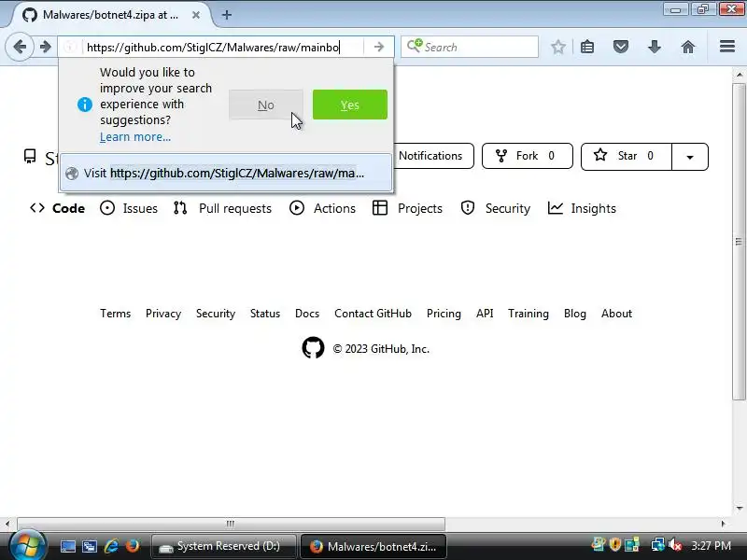Switch to the Code tab
Image resolution: width=747 pixels, height=560 pixels.
tap(57, 208)
